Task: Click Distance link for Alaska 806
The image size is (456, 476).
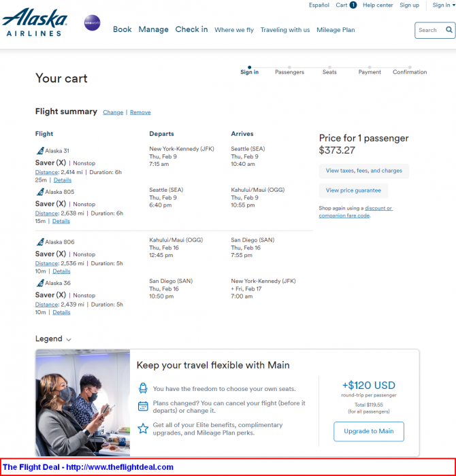Action: [x=46, y=263]
